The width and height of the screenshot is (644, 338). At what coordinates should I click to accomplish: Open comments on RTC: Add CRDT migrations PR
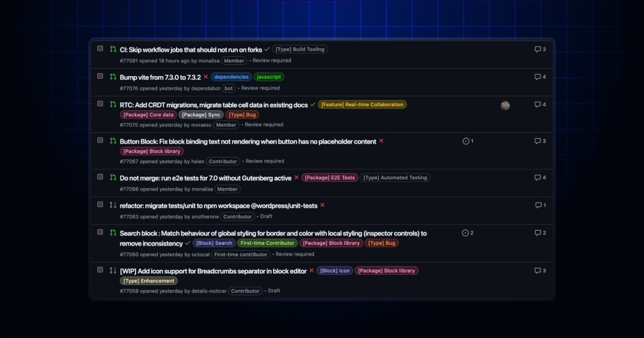pyautogui.click(x=540, y=104)
